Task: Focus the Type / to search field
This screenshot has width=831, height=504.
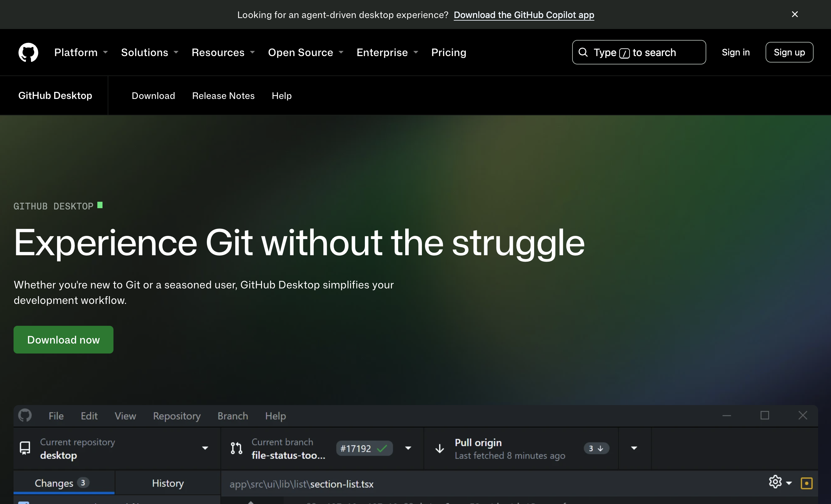Action: (x=639, y=52)
